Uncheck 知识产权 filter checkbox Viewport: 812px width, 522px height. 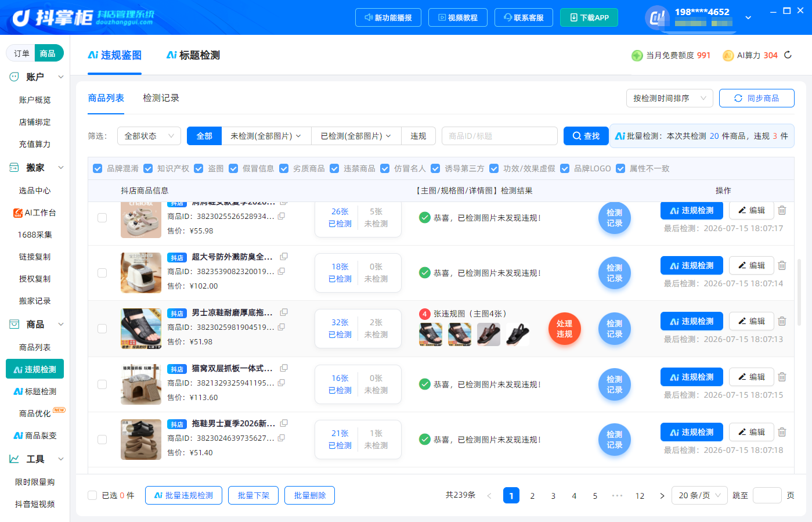[148, 168]
